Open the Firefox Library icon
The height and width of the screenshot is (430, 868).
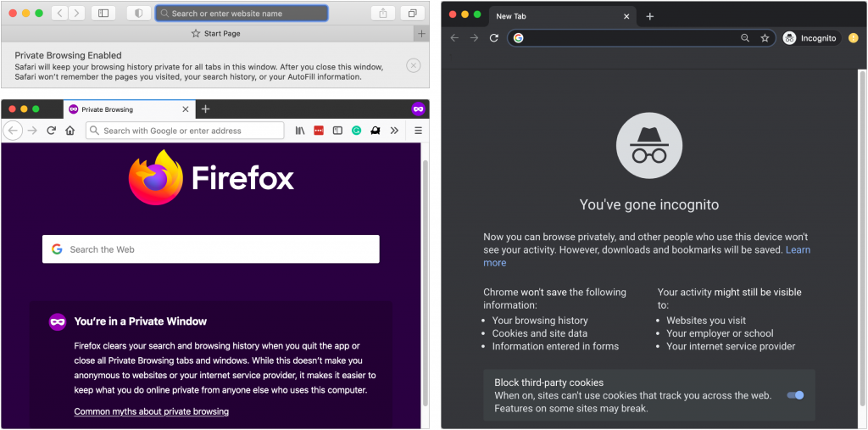coord(300,131)
